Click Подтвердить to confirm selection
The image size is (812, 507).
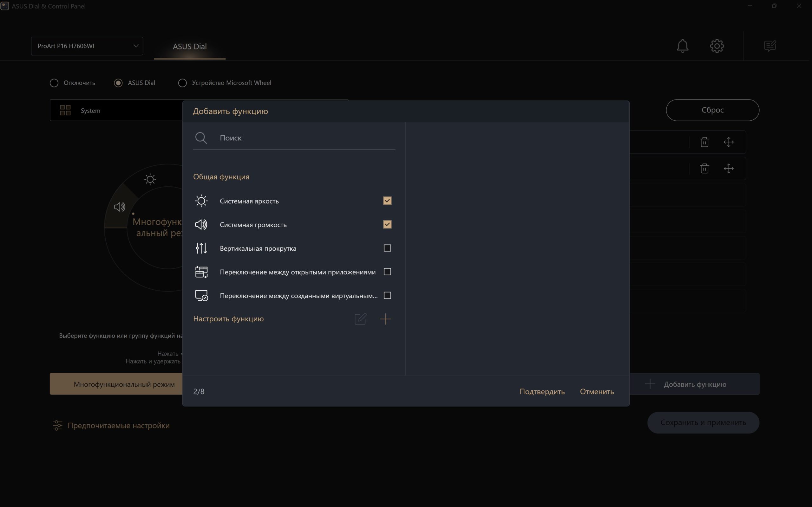point(542,391)
